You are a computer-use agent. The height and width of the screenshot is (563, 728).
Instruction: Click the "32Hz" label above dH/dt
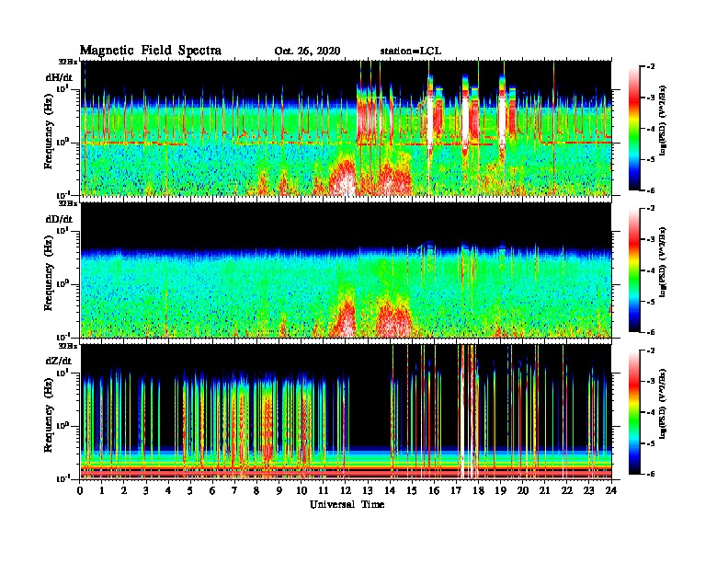coord(68,61)
